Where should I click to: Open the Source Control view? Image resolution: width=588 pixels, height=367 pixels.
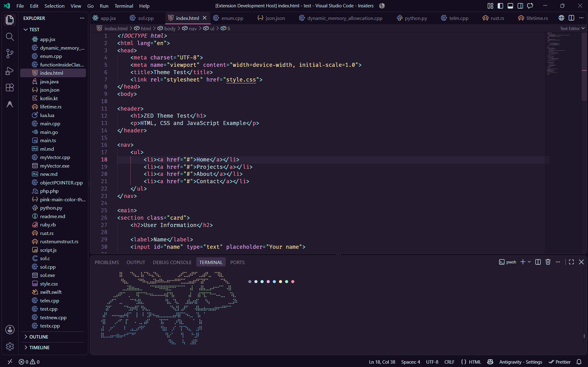(10, 54)
